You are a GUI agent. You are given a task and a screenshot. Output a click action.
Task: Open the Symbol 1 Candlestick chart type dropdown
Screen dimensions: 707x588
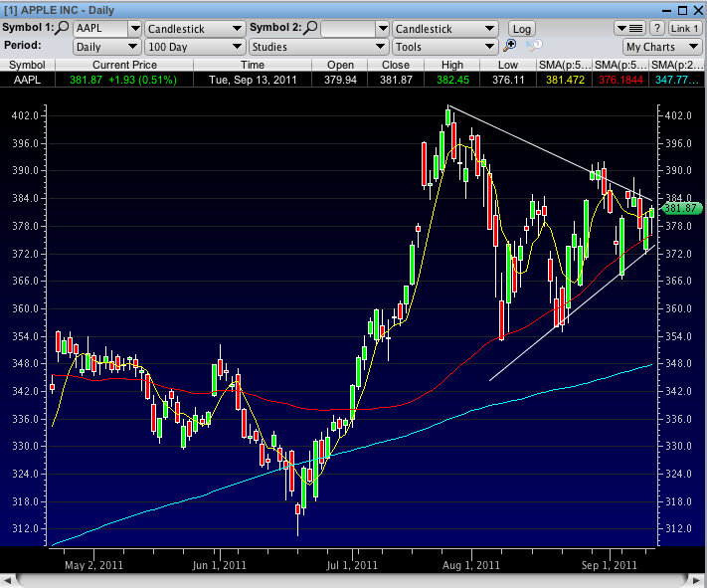point(193,29)
